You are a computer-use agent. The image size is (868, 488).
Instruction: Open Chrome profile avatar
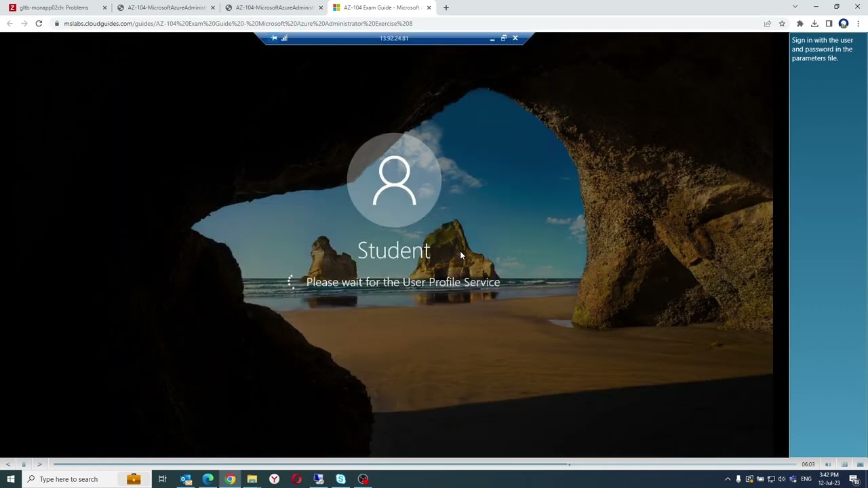coord(844,23)
